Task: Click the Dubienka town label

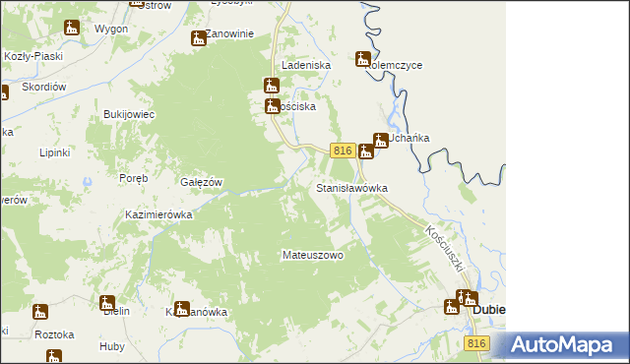Action: click(489, 310)
